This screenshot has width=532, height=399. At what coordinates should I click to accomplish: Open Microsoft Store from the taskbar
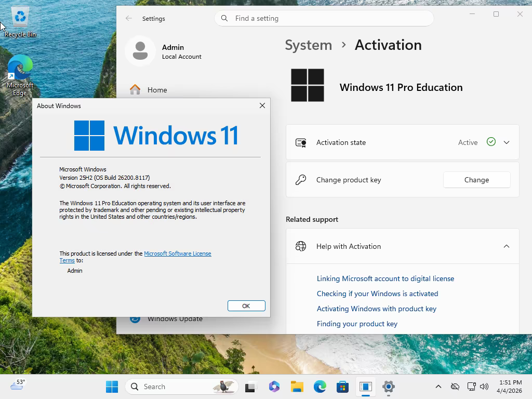tap(343, 387)
